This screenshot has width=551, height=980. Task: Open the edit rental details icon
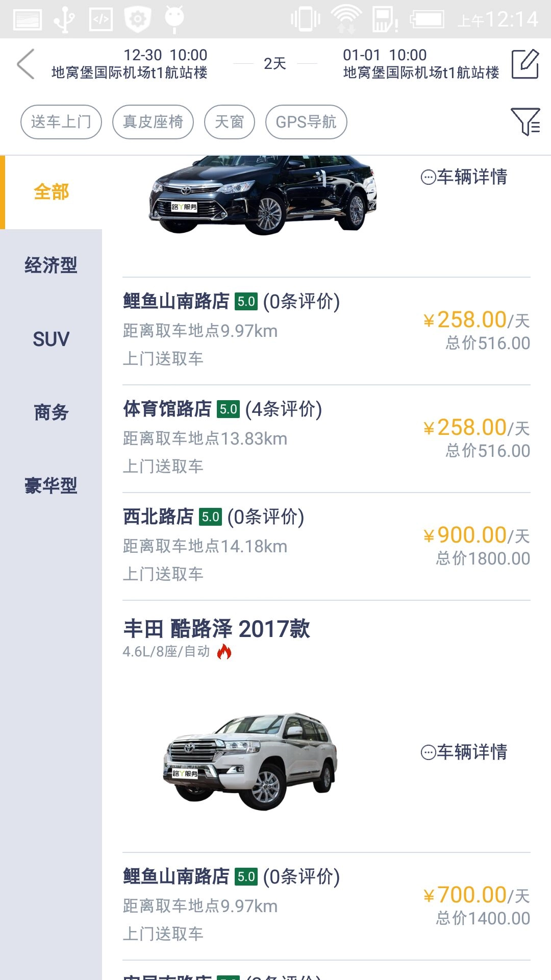click(x=525, y=64)
